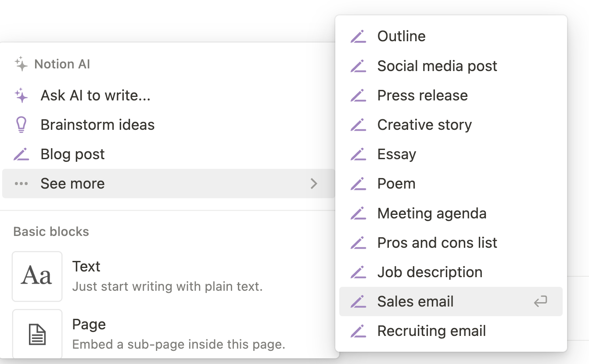Pick the Creative story option

[x=424, y=125]
